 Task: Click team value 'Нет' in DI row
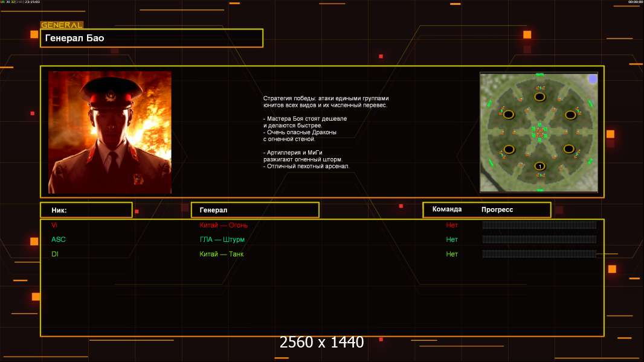pyautogui.click(x=452, y=254)
